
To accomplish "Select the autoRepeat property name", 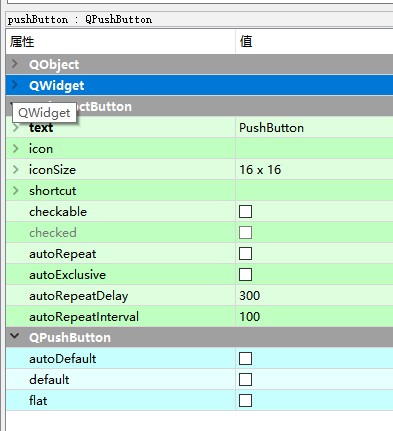I will 63,254.
